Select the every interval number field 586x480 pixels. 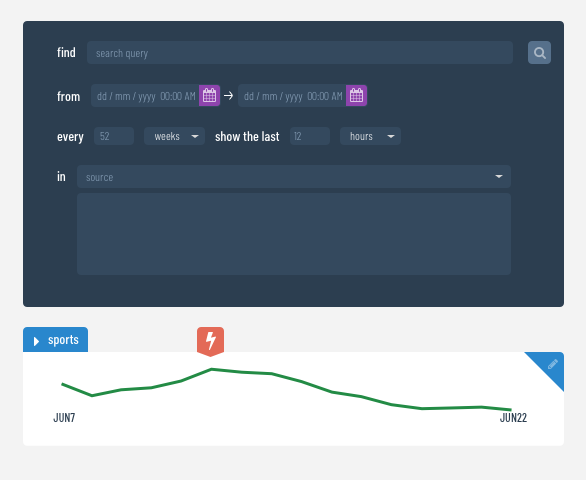[114, 136]
